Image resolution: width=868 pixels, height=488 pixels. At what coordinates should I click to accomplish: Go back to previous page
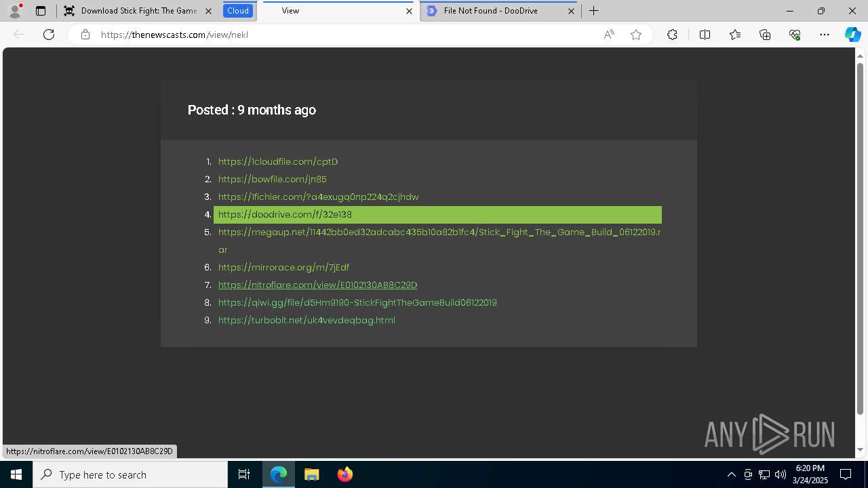click(x=19, y=35)
